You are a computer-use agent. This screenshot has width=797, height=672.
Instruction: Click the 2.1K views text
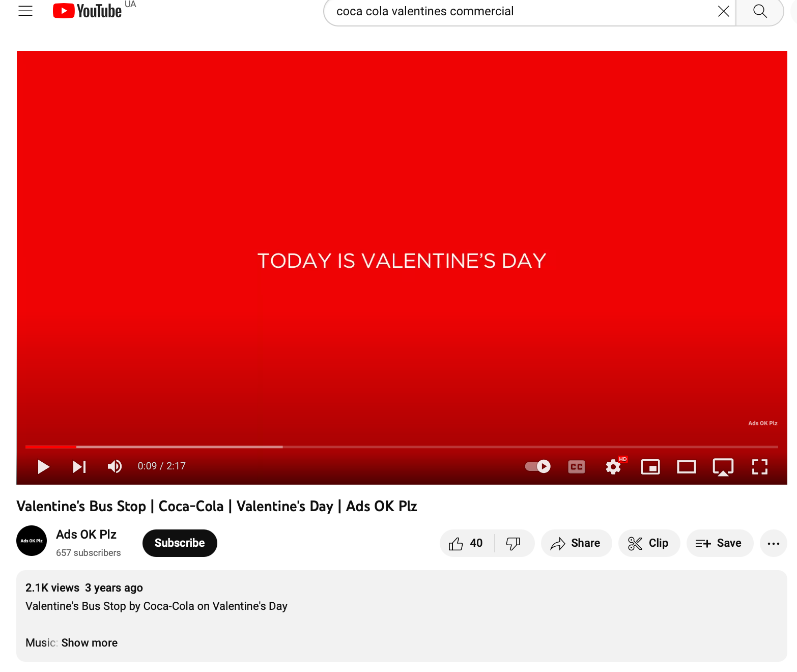pyautogui.click(x=52, y=588)
